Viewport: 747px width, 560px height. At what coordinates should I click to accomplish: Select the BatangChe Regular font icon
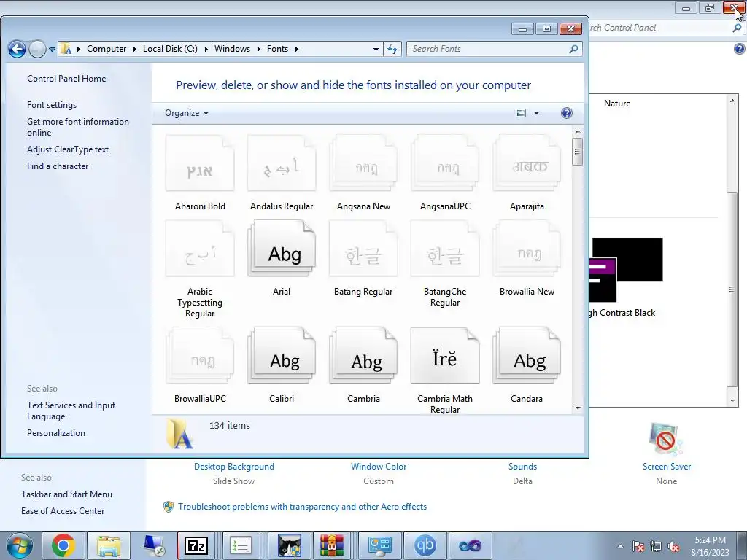coord(445,249)
